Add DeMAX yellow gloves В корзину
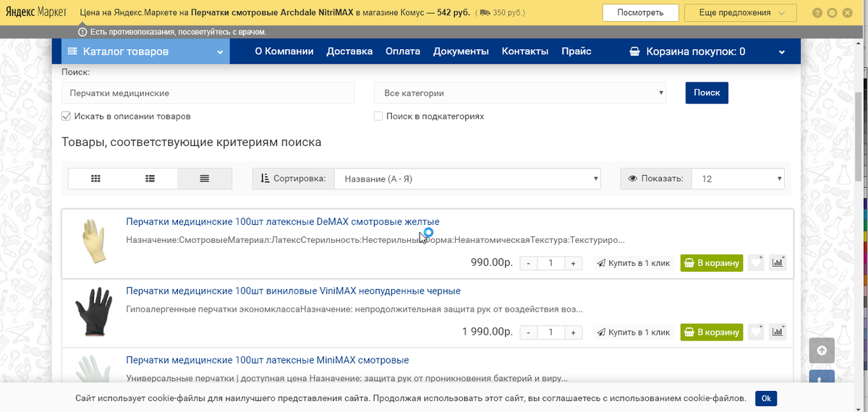Image resolution: width=868 pixels, height=412 pixels. pyautogui.click(x=712, y=263)
